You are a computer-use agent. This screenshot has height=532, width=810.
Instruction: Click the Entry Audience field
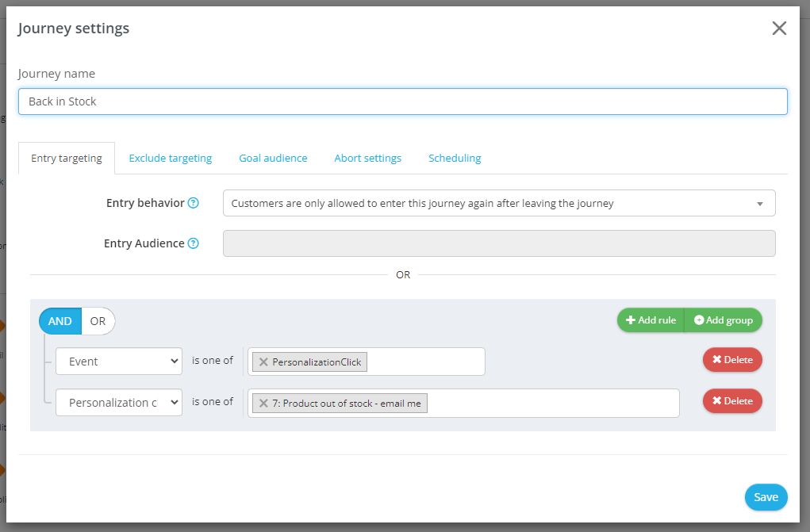click(499, 243)
